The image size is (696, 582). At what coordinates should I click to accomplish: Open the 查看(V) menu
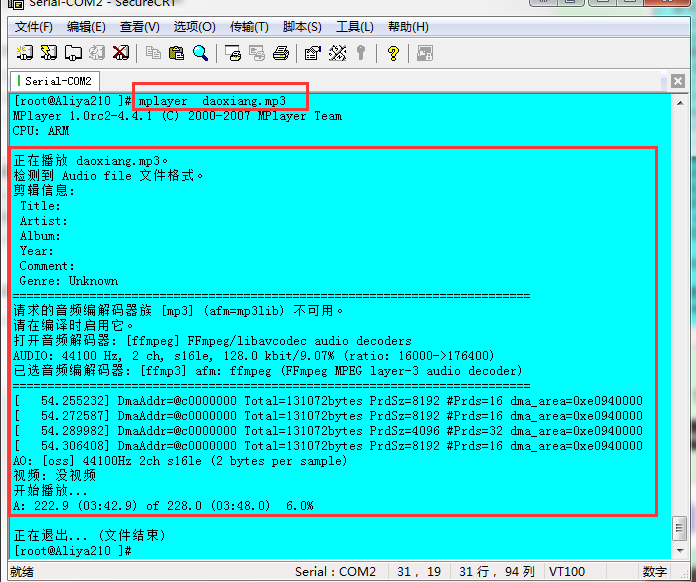139,27
